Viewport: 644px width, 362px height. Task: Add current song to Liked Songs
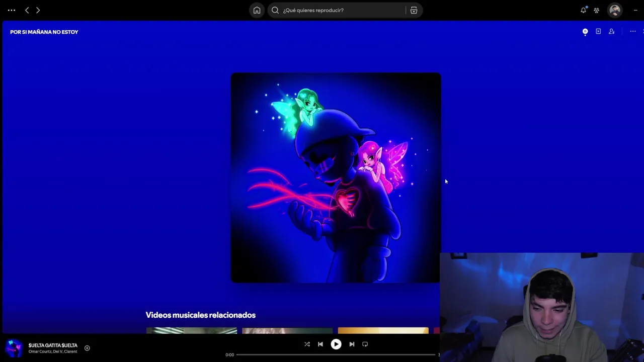(87, 348)
